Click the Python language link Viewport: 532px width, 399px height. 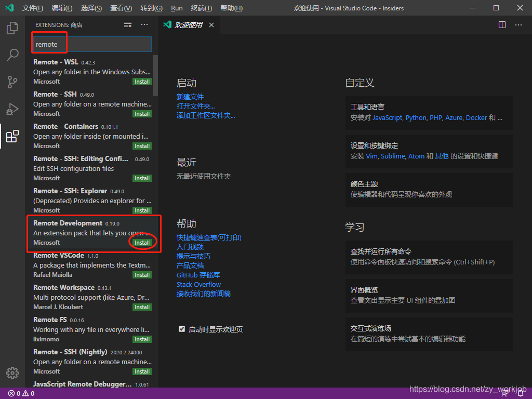coord(416,118)
